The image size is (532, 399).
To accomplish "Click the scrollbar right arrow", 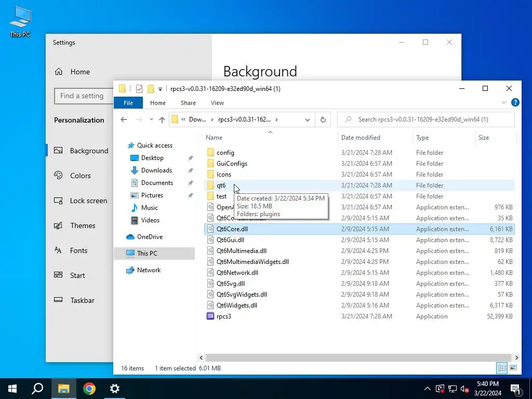I will (x=517, y=357).
